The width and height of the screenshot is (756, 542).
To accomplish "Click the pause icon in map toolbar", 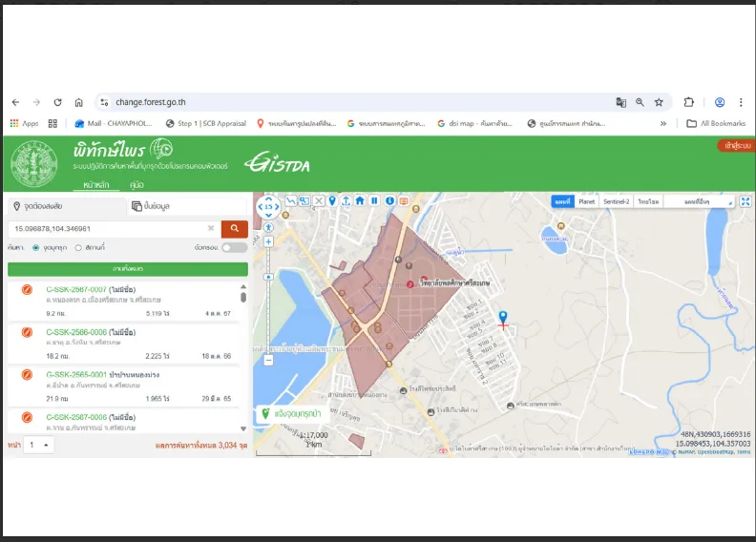I will click(374, 201).
